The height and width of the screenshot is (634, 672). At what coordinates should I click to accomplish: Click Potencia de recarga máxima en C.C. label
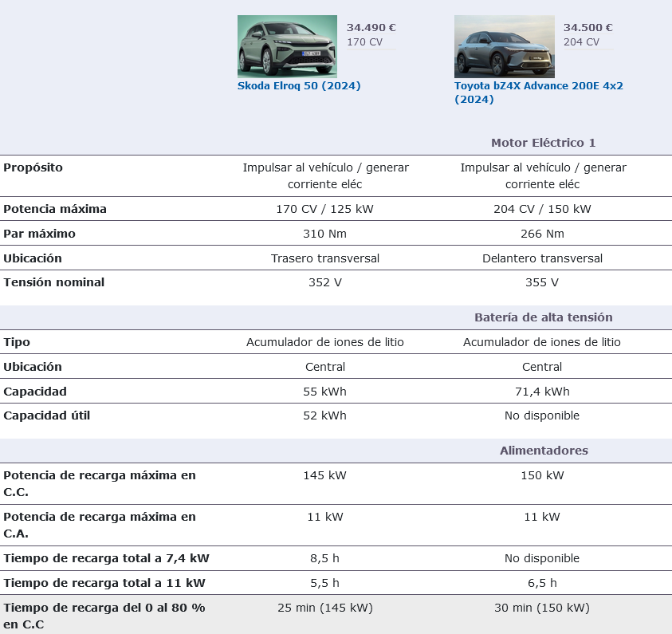(x=100, y=483)
